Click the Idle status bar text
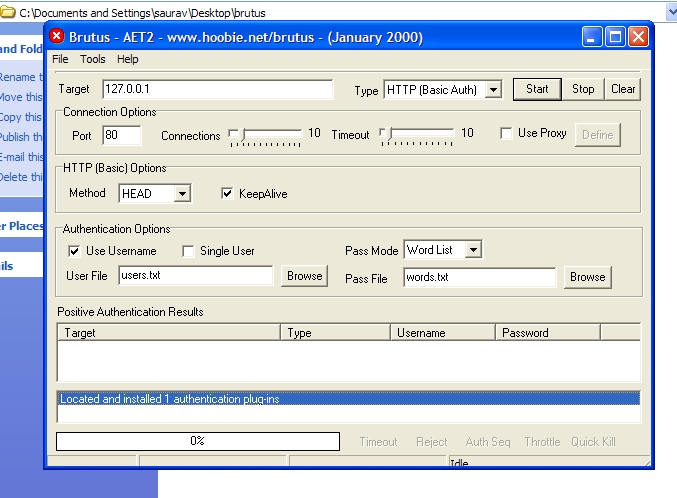The image size is (677, 498). pos(459,463)
